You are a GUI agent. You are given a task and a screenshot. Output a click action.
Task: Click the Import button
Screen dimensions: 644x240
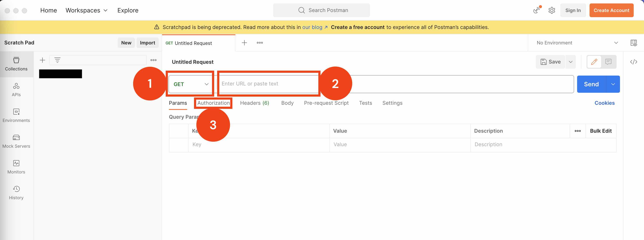147,43
